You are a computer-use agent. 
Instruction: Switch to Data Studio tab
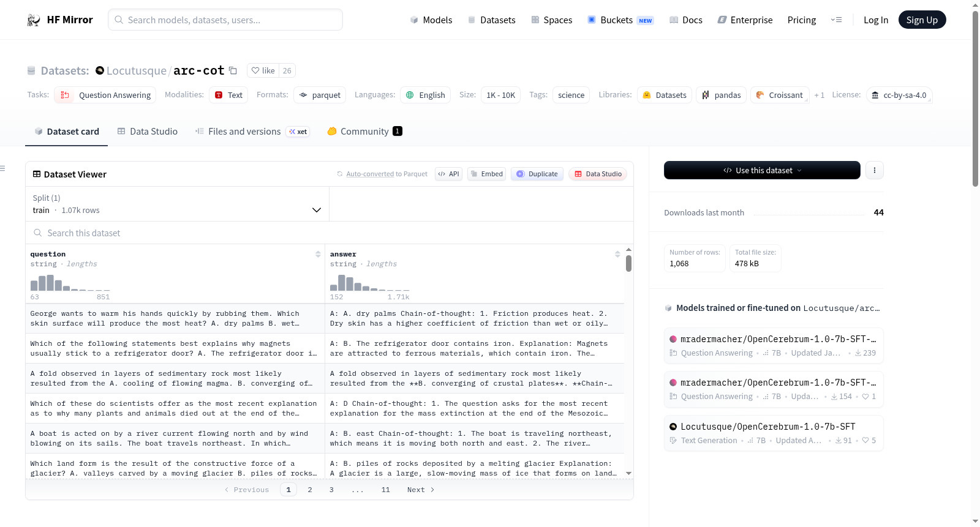point(148,131)
